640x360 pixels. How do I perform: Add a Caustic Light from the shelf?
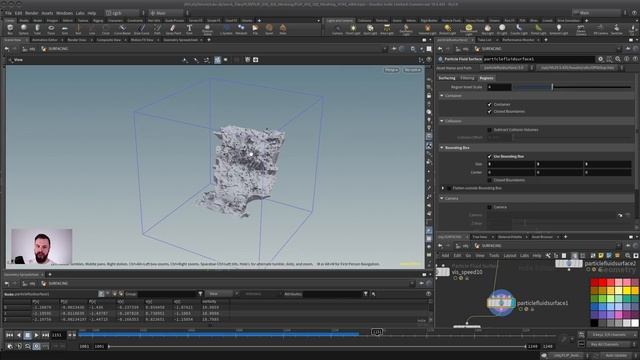coord(519,29)
